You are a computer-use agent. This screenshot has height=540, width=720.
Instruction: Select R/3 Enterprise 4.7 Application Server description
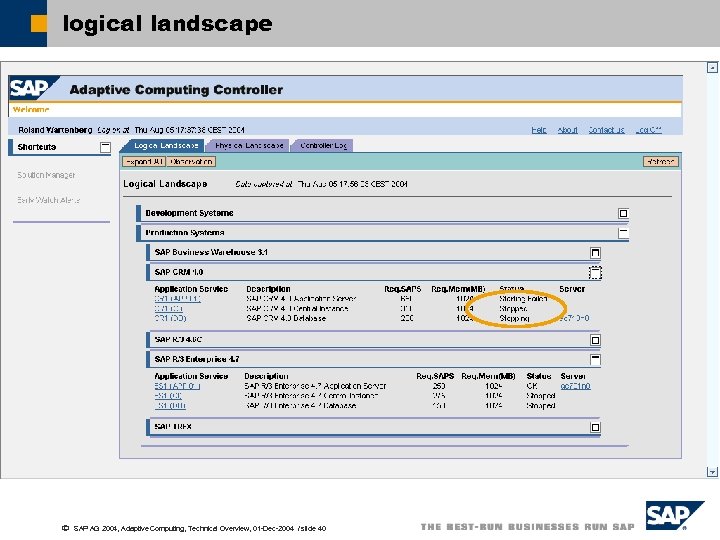315,386
